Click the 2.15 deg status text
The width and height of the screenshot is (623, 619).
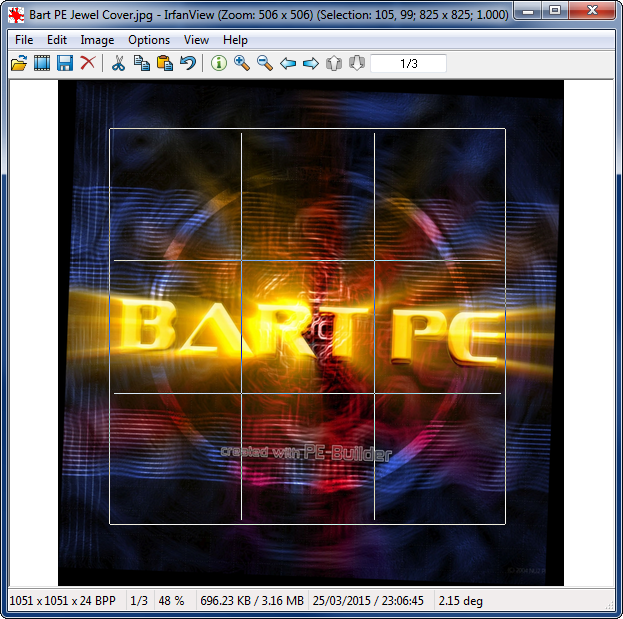[460, 600]
